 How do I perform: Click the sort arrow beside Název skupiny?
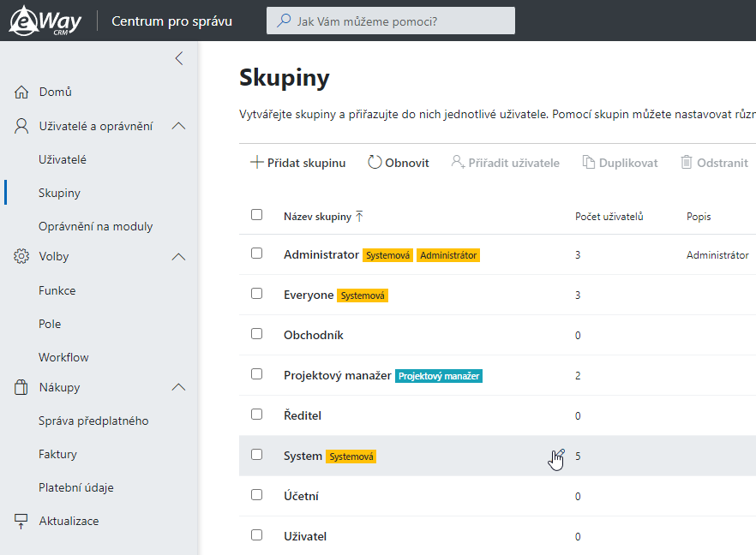(x=359, y=217)
